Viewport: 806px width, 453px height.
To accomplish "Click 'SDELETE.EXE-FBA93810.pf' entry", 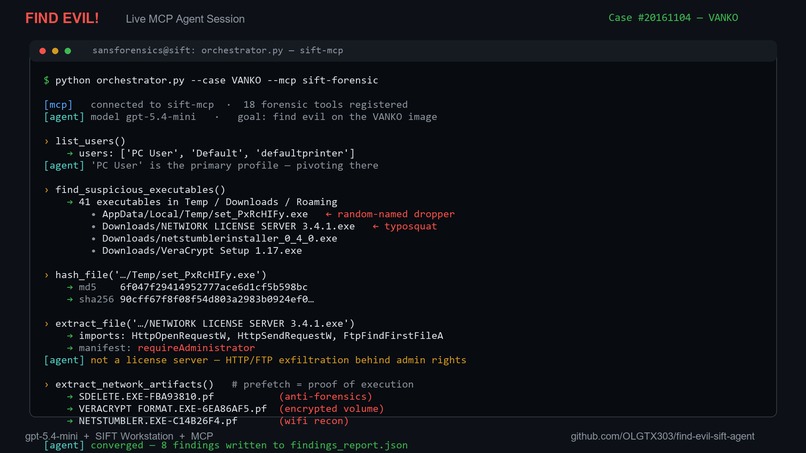I will point(146,396).
